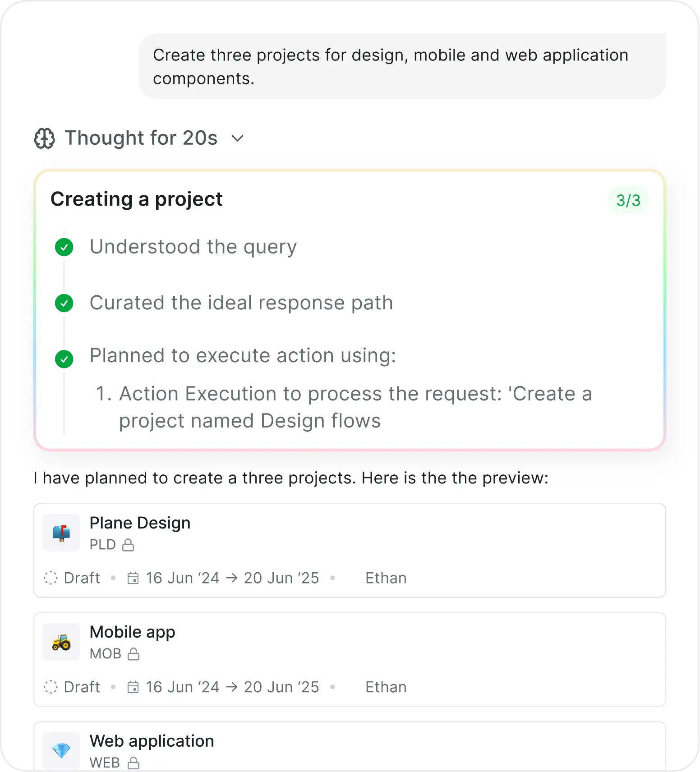
Task: Select the Web application project name
Action: click(x=152, y=741)
